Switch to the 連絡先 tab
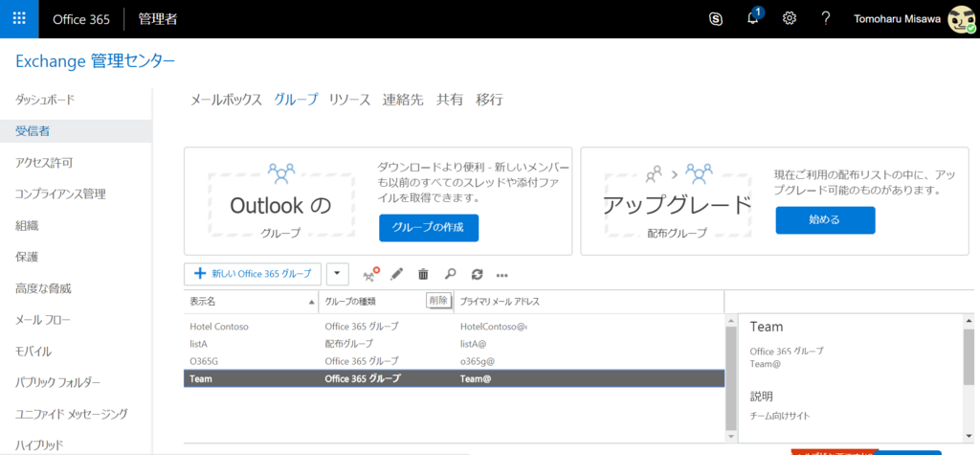This screenshot has width=980, height=455. [403, 100]
